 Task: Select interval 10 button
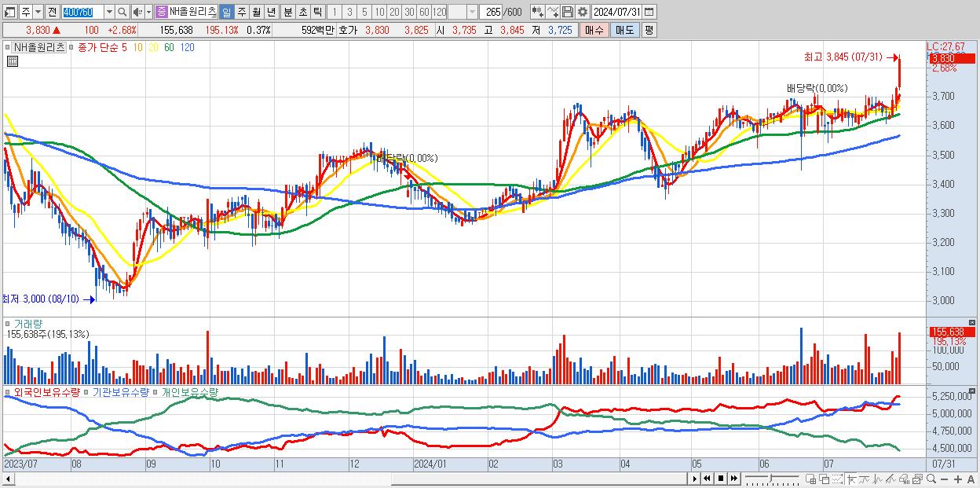pos(379,12)
